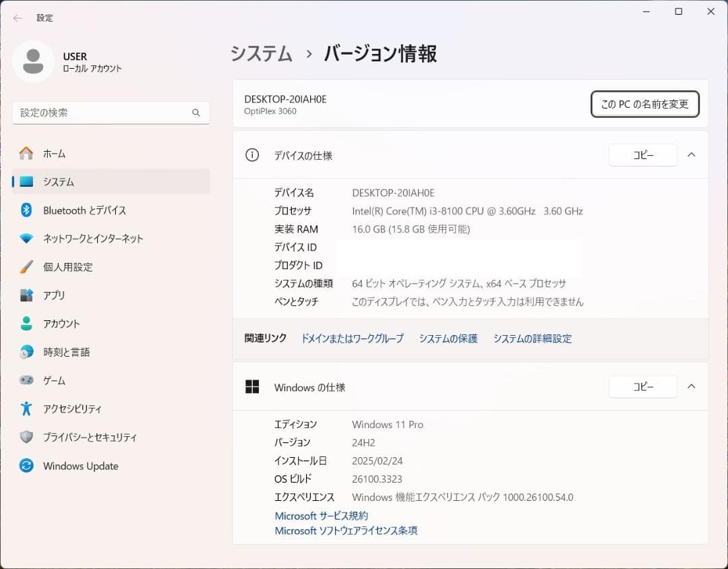
Task: Click the back arrow in the title bar
Action: click(17, 18)
